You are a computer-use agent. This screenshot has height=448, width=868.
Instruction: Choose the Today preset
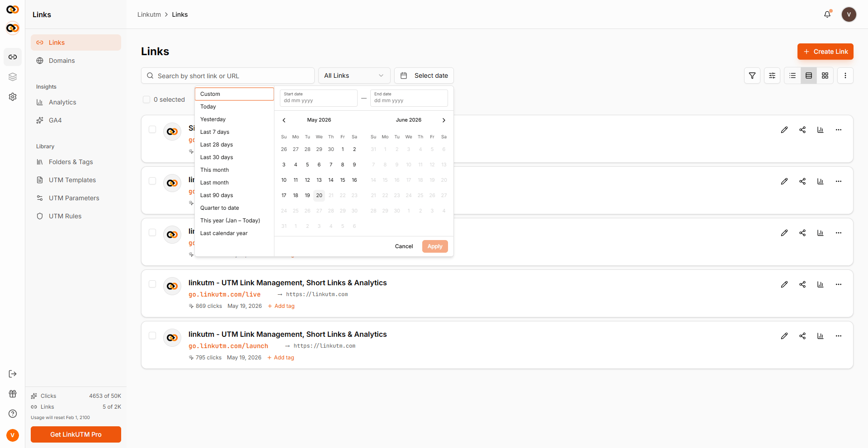click(x=234, y=107)
